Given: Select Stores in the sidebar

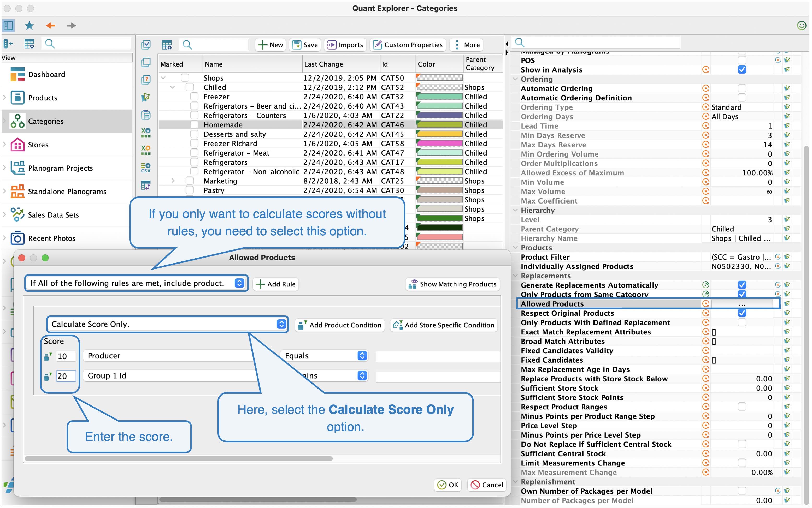Looking at the screenshot, I should [x=67, y=145].
